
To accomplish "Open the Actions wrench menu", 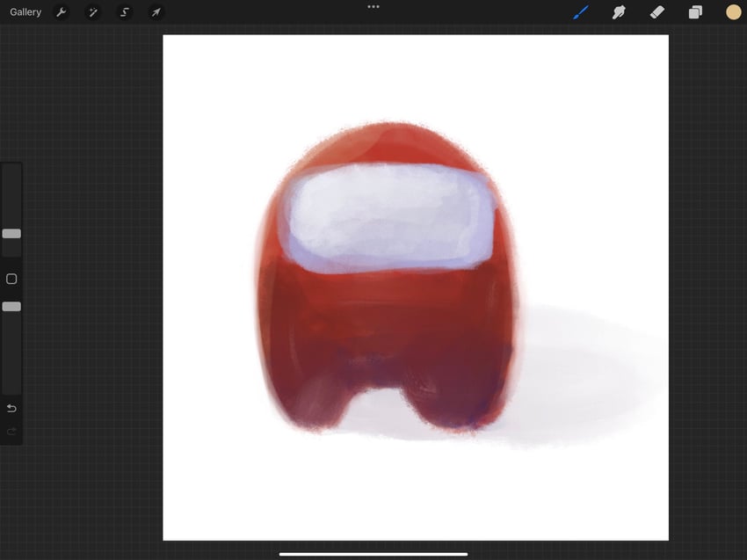I will [x=61, y=12].
